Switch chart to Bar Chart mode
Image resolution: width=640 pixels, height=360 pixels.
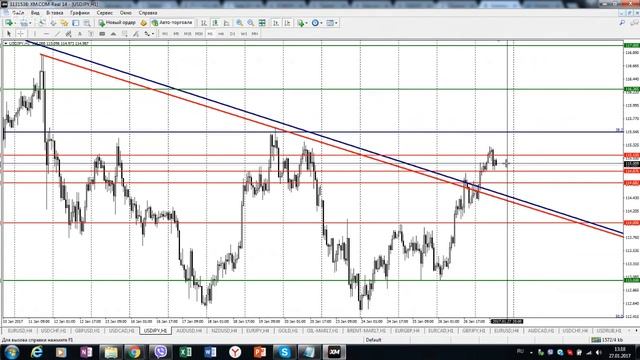(x=204, y=23)
